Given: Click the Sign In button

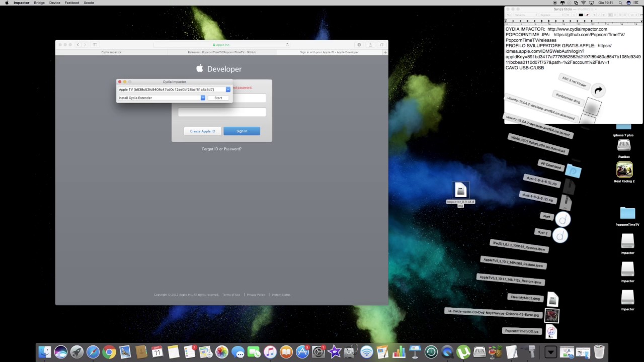Looking at the screenshot, I should coord(242,131).
